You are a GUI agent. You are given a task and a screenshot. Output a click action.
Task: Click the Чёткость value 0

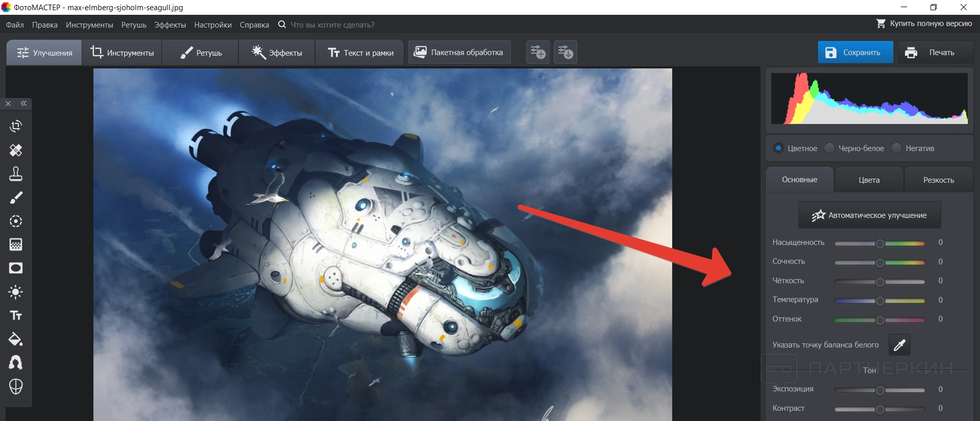coord(941,281)
